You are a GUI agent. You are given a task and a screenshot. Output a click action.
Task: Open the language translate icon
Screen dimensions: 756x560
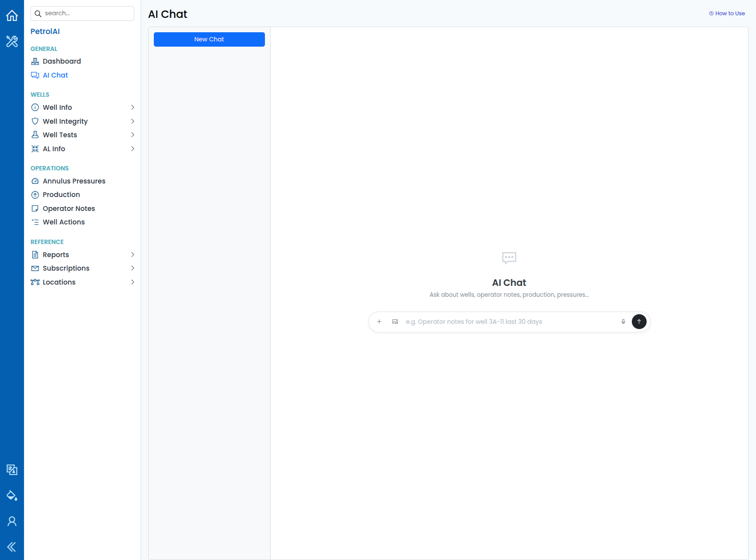coord(12,470)
